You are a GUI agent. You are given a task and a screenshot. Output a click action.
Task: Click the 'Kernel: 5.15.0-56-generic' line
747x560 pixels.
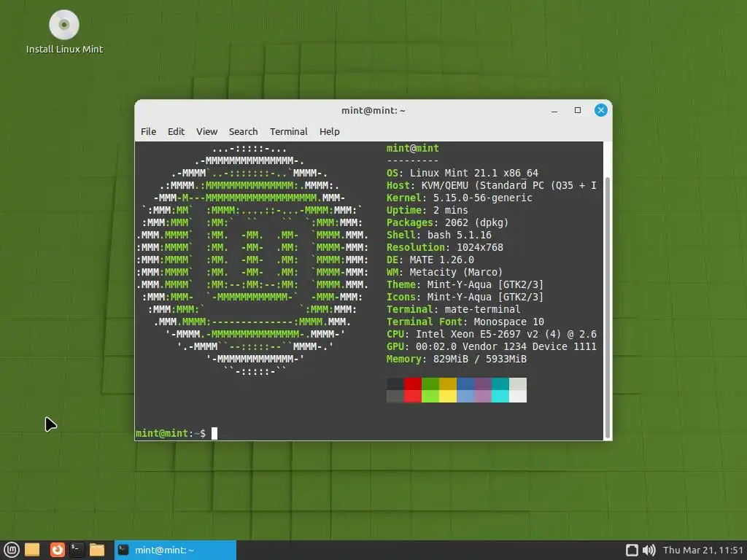460,198
